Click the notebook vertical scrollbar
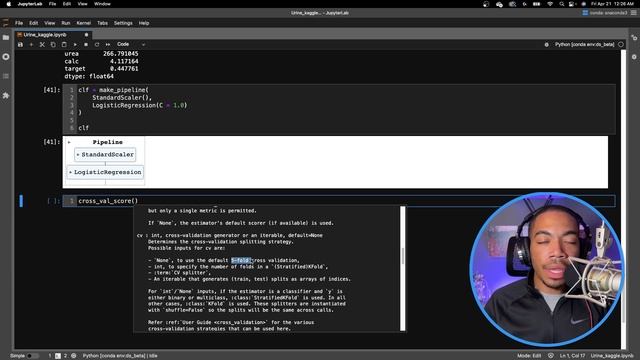This screenshot has height=360, width=640. point(623,199)
